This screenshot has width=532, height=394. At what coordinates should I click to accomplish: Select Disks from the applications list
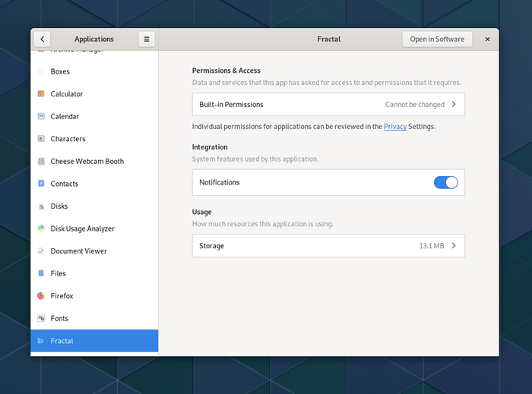(x=59, y=206)
